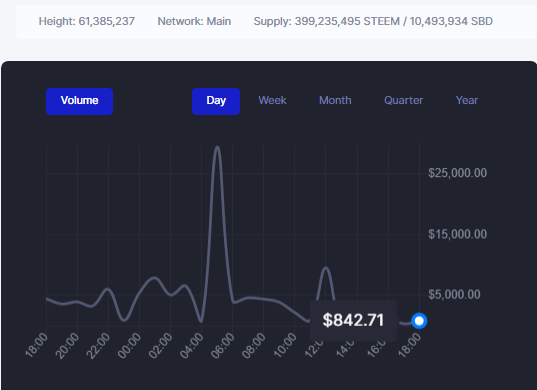Image resolution: width=537 pixels, height=390 pixels.
Task: Click the $15,000.00 axis label
Action: point(458,234)
